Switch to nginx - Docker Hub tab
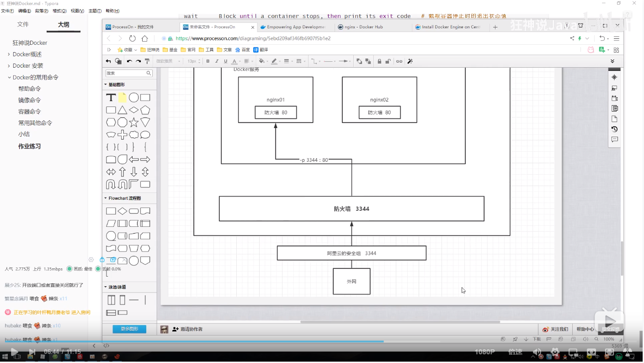Image resolution: width=644 pixels, height=363 pixels. click(373, 27)
